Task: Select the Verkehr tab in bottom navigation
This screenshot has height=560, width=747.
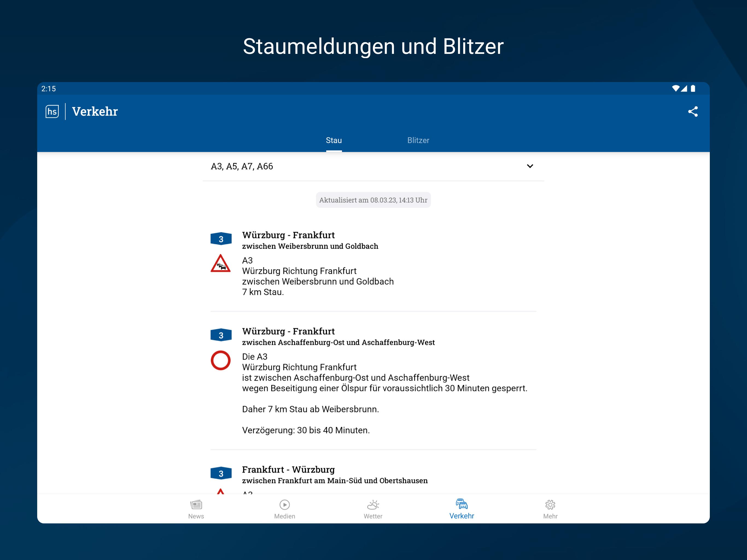Action: (x=462, y=509)
